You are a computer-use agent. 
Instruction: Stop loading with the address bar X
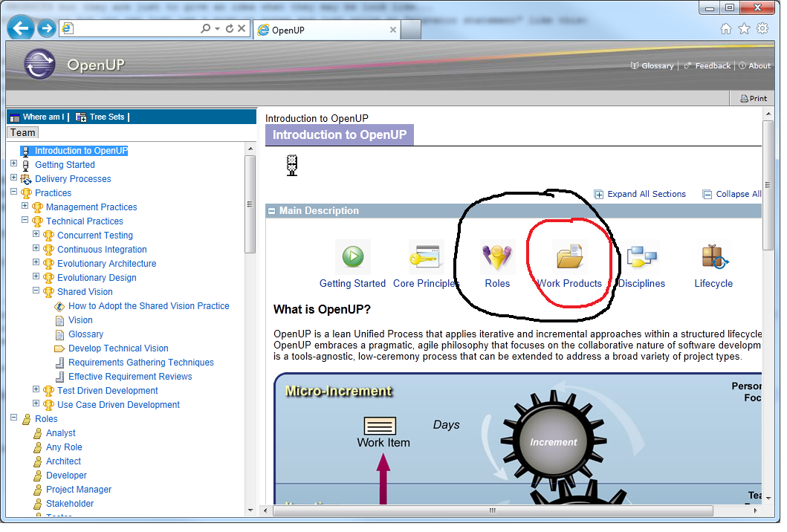[x=242, y=29]
